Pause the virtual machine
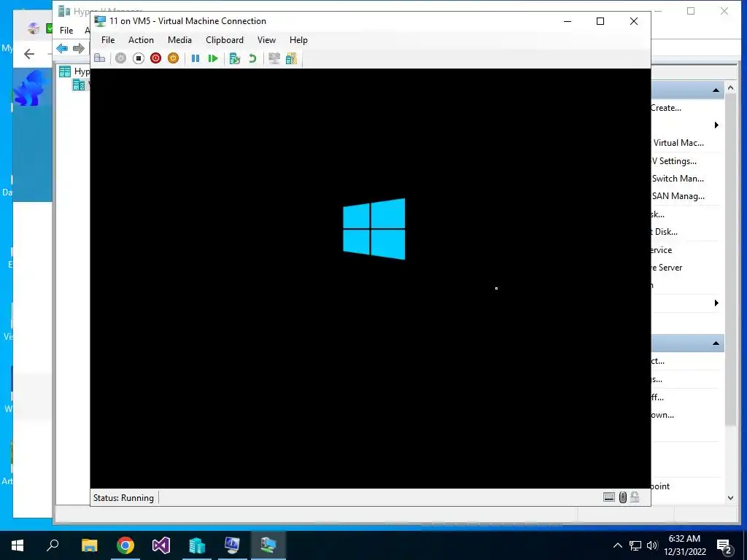747x560 pixels. point(196,58)
